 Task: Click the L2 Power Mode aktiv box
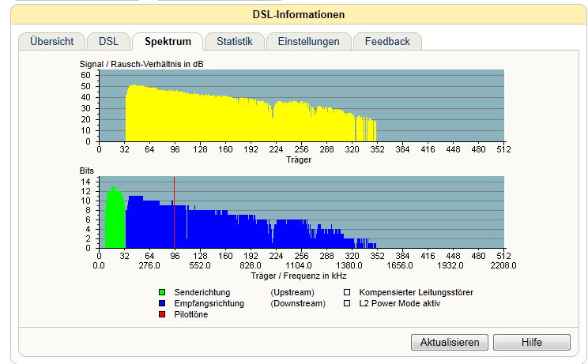[x=347, y=303]
